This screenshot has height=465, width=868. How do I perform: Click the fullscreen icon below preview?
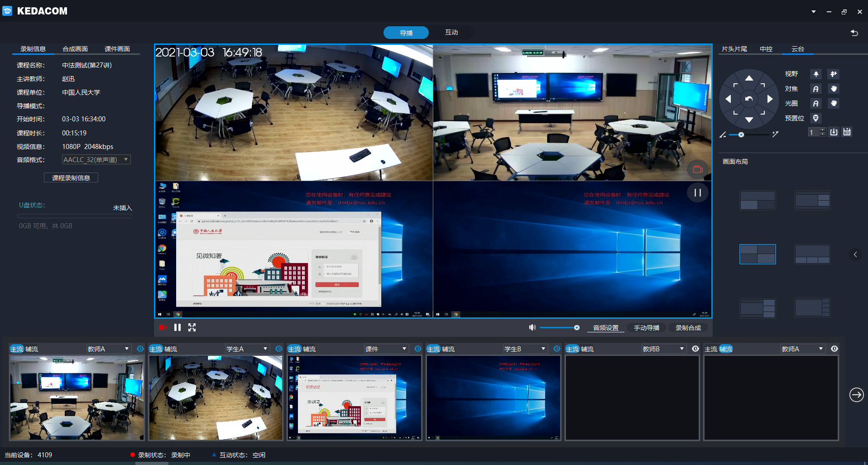[x=192, y=327]
